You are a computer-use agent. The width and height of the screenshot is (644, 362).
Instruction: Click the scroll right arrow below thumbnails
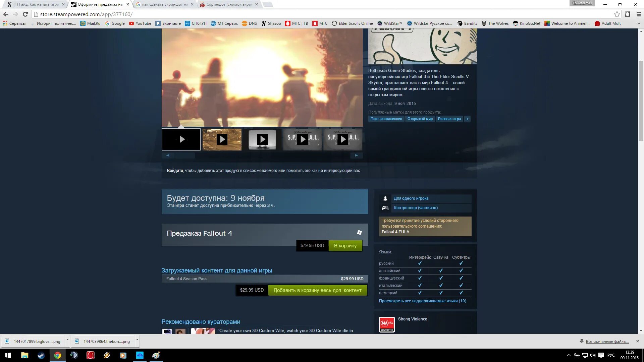pos(356,155)
